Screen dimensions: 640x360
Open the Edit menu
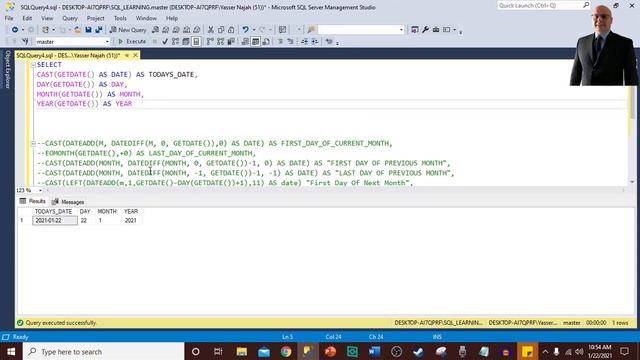point(27,18)
